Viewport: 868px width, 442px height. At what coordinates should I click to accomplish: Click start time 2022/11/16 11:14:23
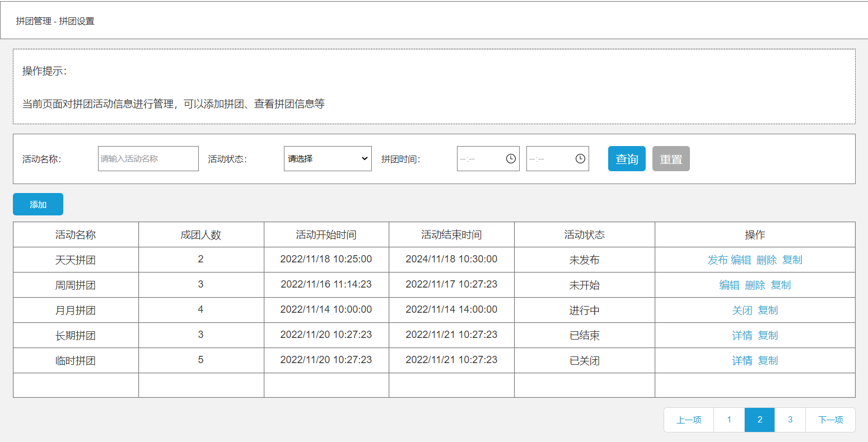(x=326, y=284)
